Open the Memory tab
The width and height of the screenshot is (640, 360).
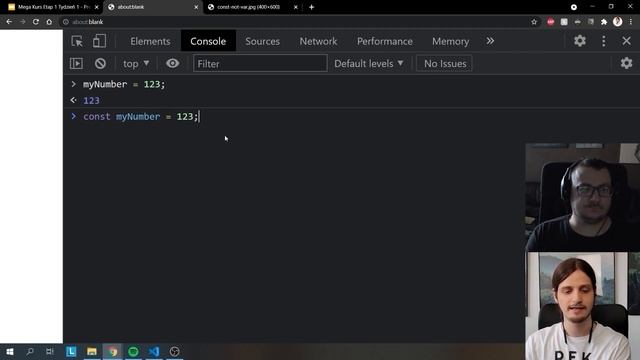(451, 41)
